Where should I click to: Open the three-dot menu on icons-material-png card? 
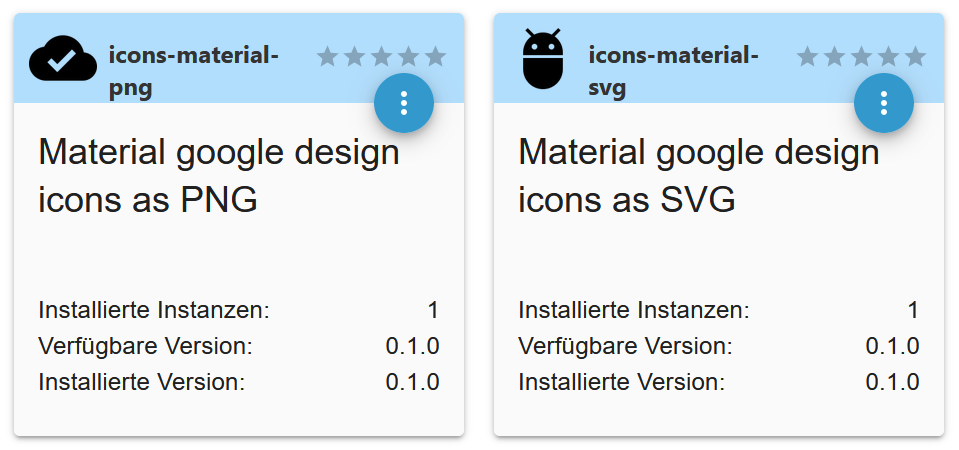(404, 103)
